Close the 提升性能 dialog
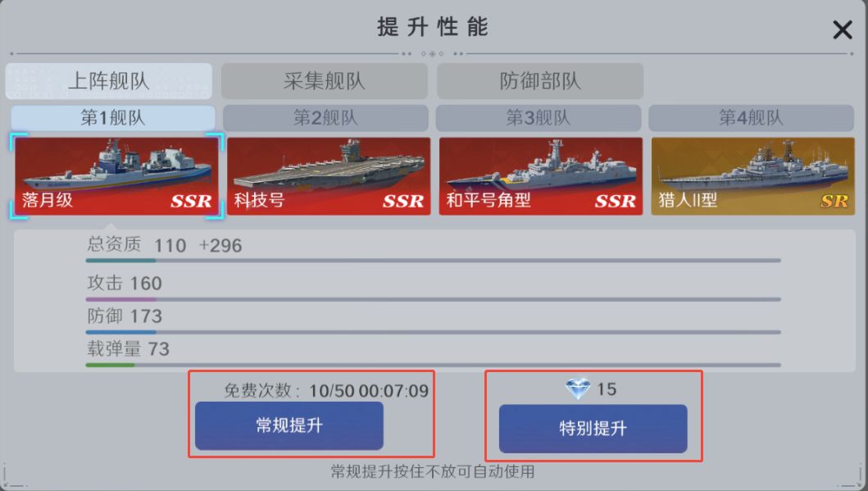Image resolution: width=868 pixels, height=491 pixels. 842,30
